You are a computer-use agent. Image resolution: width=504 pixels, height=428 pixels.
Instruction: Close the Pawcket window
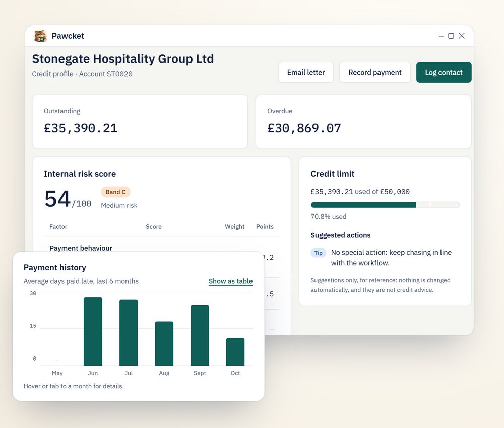pos(462,36)
